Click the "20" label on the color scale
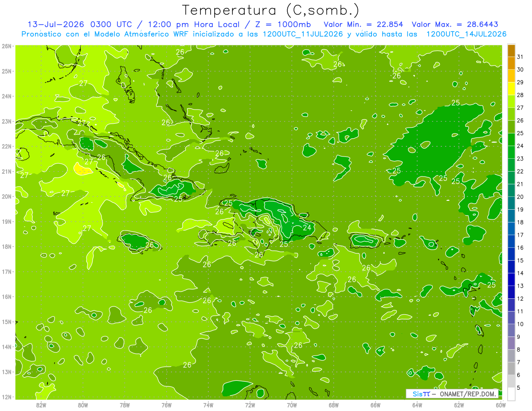The height and width of the screenshot is (411, 532). tap(520, 197)
